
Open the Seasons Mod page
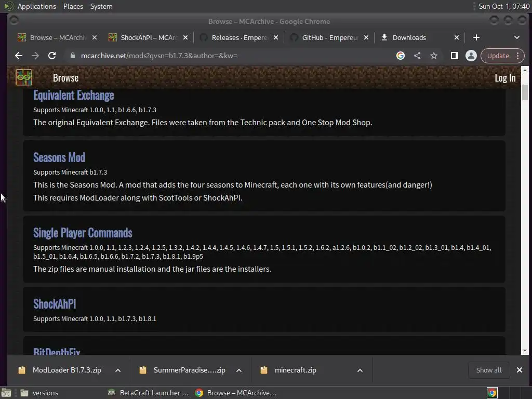pyautogui.click(x=59, y=157)
